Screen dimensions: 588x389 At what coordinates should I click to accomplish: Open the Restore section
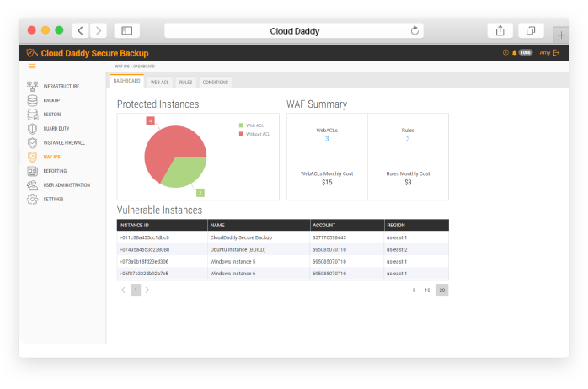tap(52, 115)
